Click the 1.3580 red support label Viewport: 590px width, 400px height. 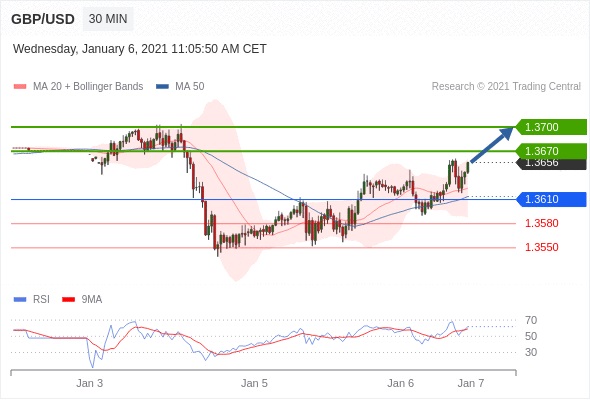click(541, 224)
